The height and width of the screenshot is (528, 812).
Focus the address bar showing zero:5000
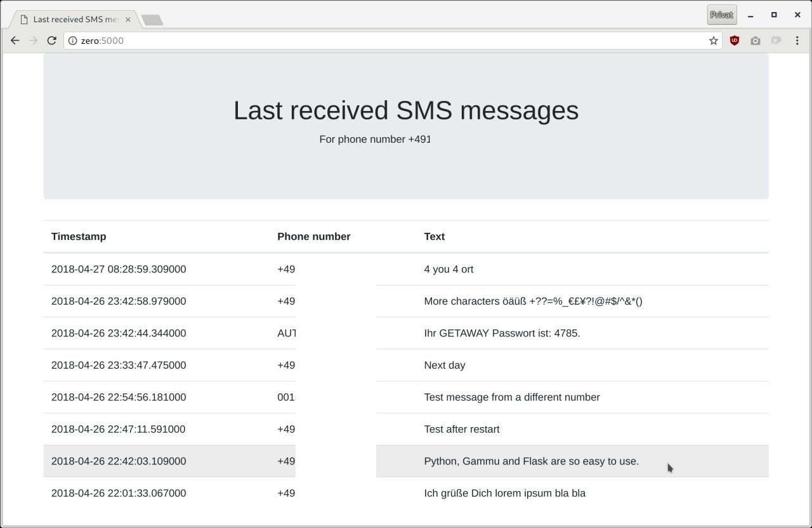pyautogui.click(x=392, y=41)
